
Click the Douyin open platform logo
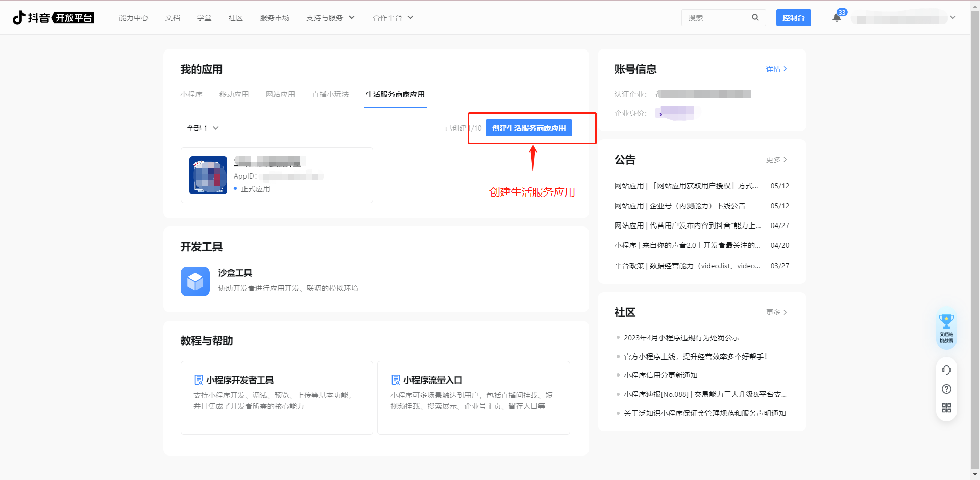pos(53,18)
